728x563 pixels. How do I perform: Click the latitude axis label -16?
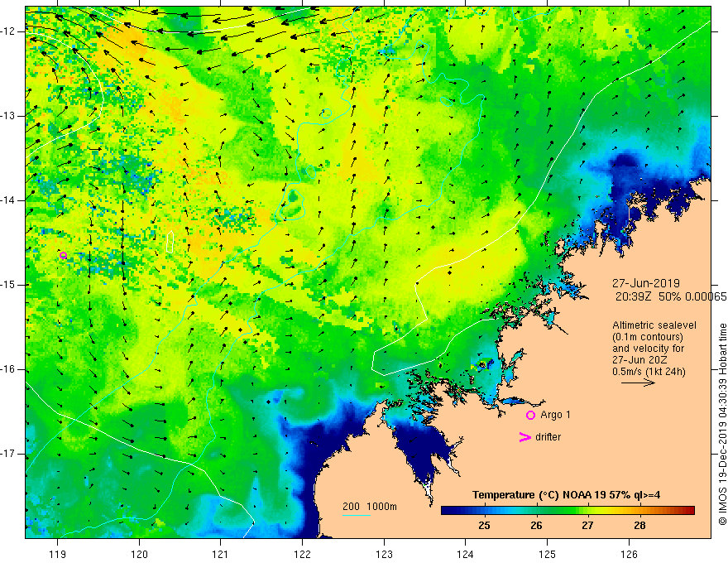click(x=7, y=369)
